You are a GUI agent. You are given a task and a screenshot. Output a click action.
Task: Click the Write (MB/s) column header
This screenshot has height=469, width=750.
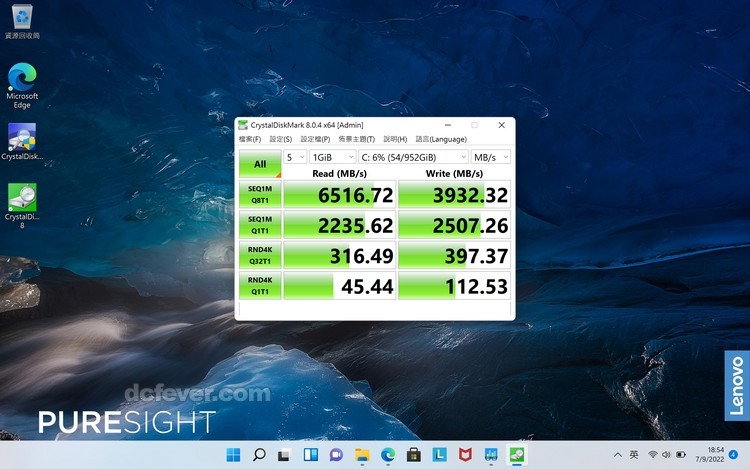coord(454,173)
